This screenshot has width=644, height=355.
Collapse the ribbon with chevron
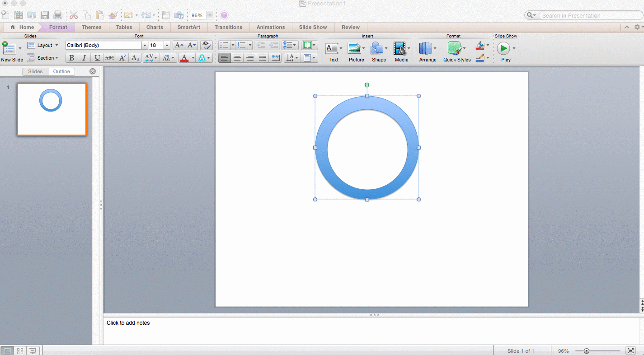pos(626,27)
